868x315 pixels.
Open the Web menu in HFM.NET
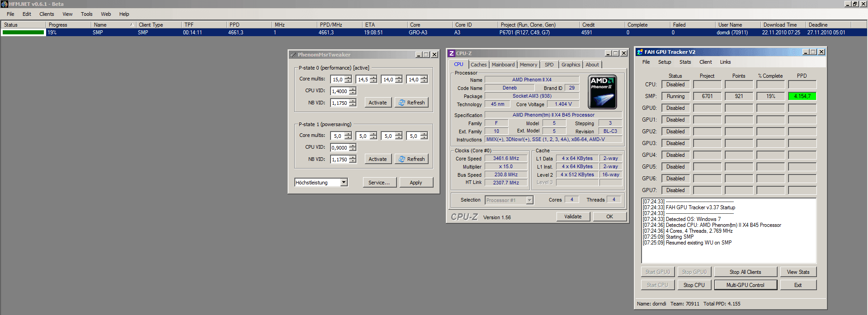pos(106,14)
